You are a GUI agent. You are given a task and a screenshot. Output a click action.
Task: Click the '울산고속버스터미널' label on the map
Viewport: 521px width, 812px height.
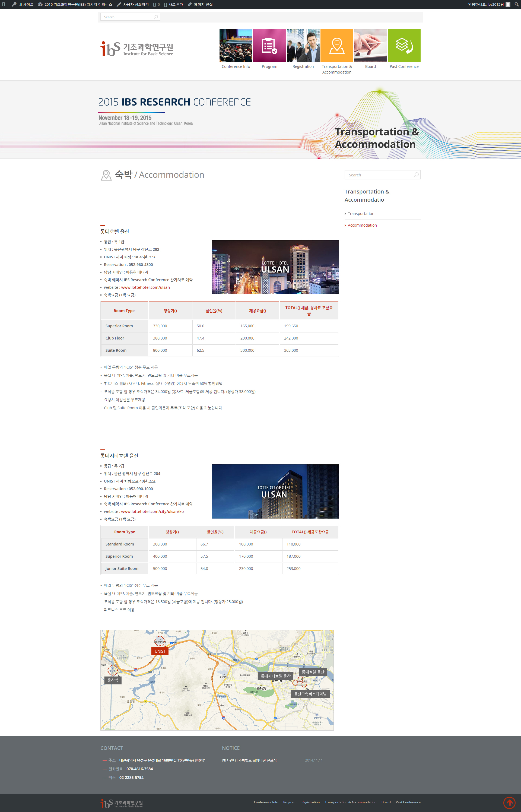coord(310,694)
